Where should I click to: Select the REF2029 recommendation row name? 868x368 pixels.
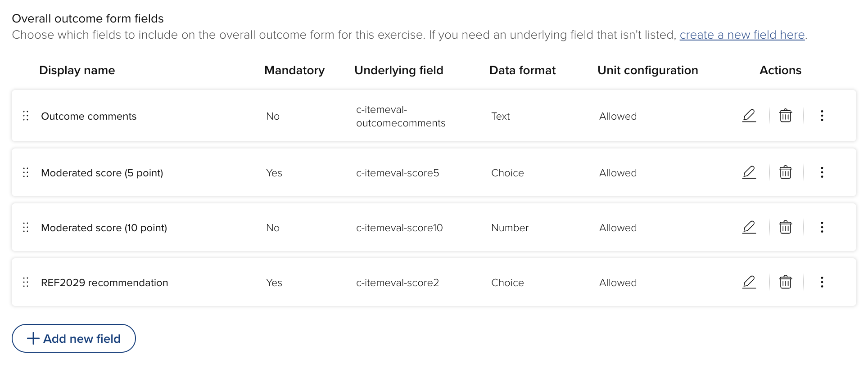click(104, 283)
